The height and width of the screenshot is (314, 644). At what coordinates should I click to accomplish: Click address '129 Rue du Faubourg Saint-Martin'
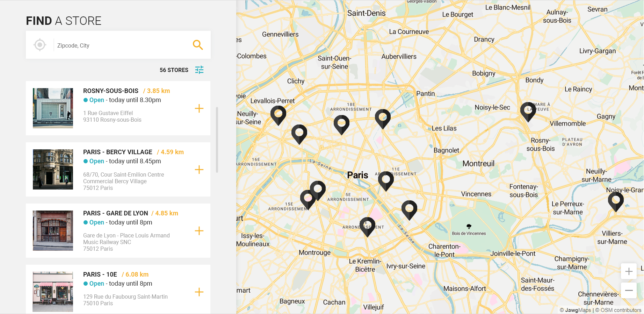125,297
